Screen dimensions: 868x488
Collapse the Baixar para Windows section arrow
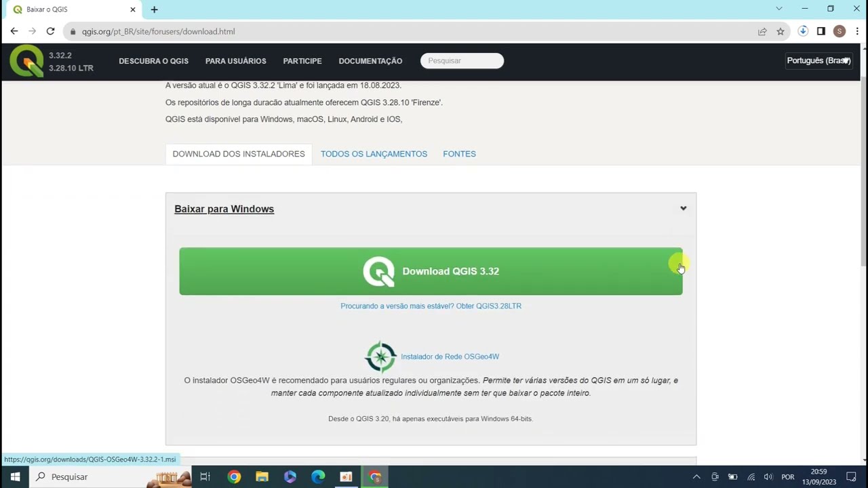click(x=684, y=208)
